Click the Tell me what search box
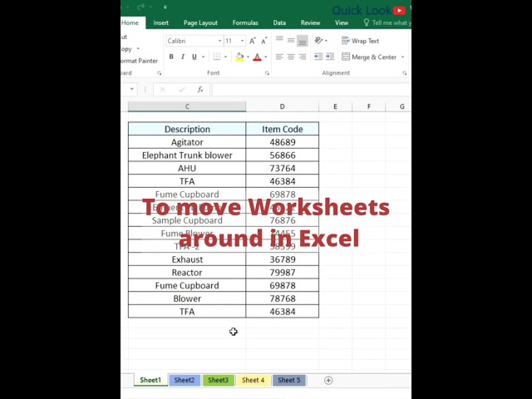 387,22
